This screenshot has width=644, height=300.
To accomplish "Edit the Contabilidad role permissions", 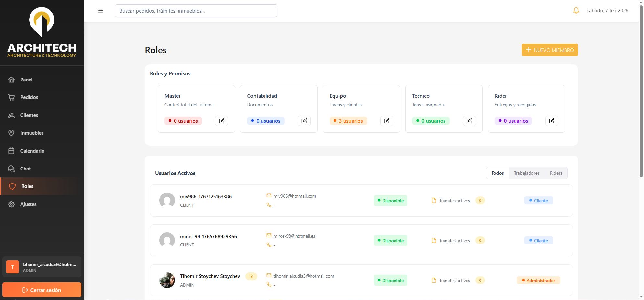I will (304, 121).
